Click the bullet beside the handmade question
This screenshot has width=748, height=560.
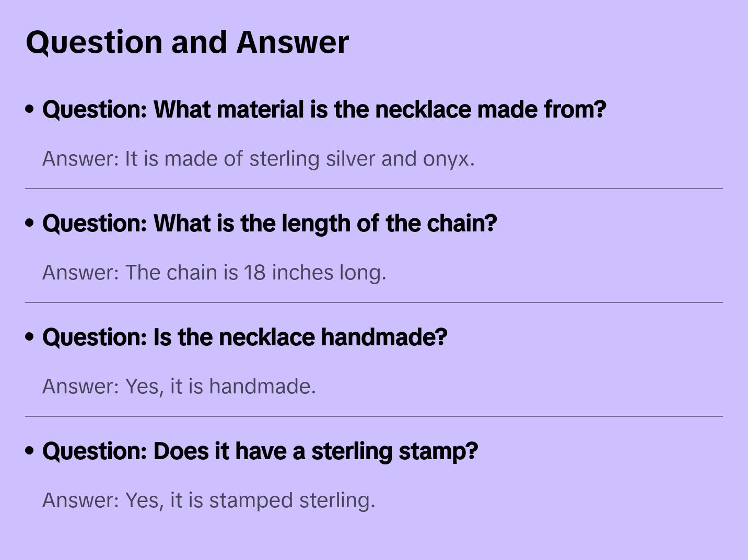(30, 337)
